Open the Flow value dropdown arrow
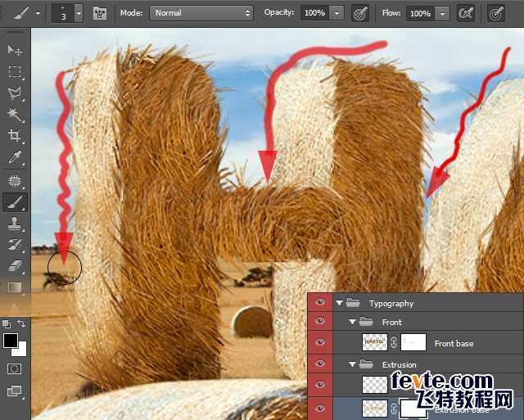 point(442,14)
